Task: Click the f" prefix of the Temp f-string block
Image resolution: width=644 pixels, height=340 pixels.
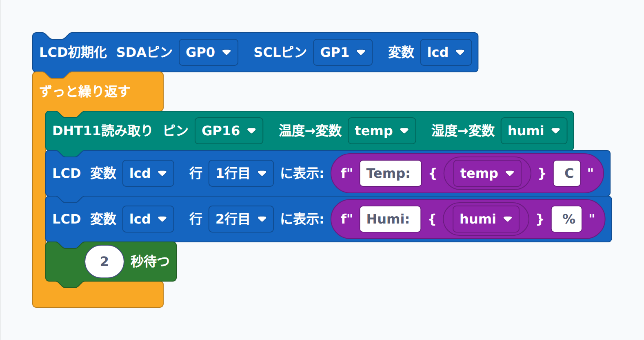Action: (346, 173)
